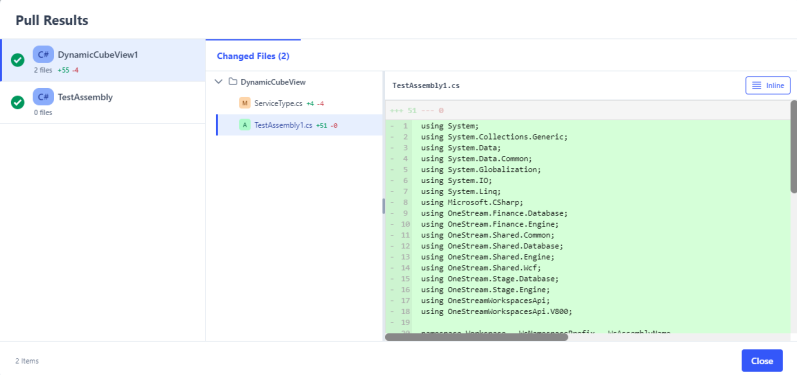Click 'using OneStream.Shared.Database;' line
The height and width of the screenshot is (375, 797).
click(x=492, y=246)
